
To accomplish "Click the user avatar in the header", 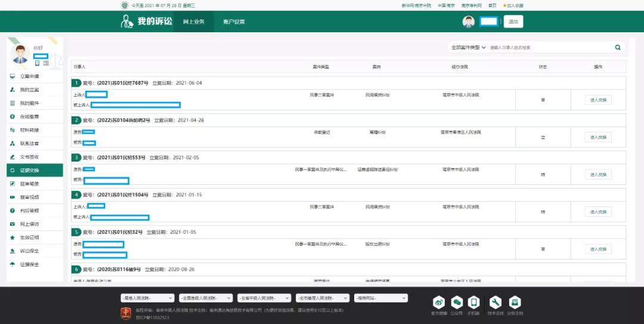I will point(469,22).
